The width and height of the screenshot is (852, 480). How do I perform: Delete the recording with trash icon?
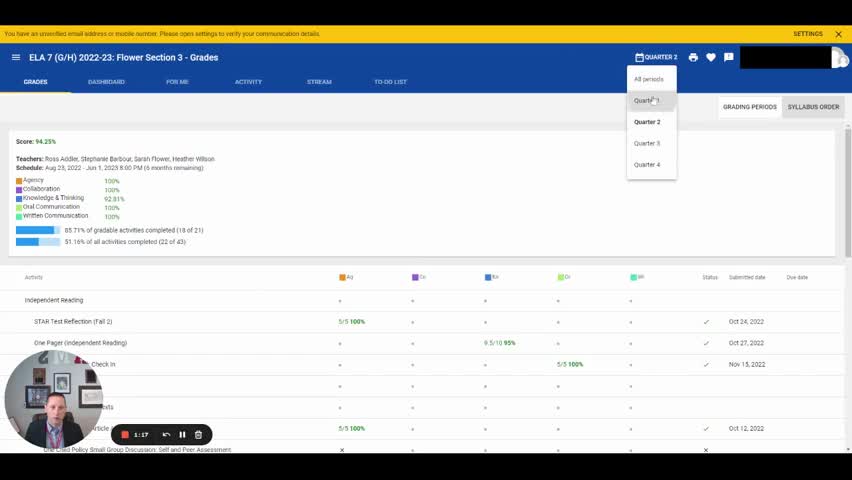point(198,435)
